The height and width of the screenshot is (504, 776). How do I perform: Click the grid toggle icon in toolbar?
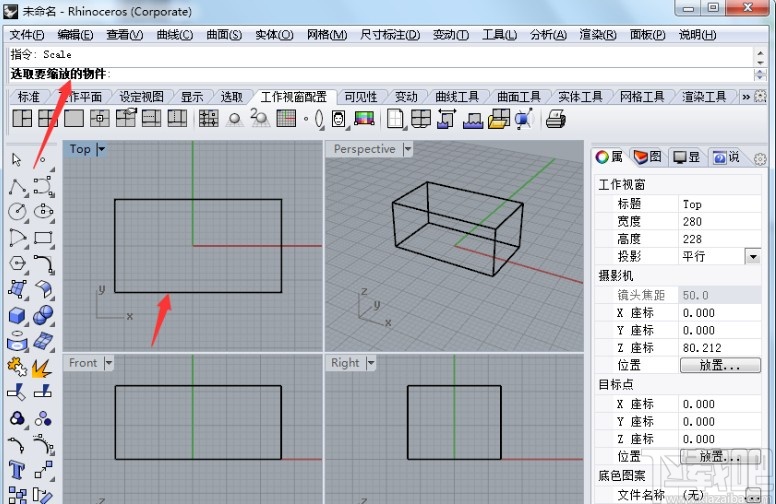click(286, 119)
